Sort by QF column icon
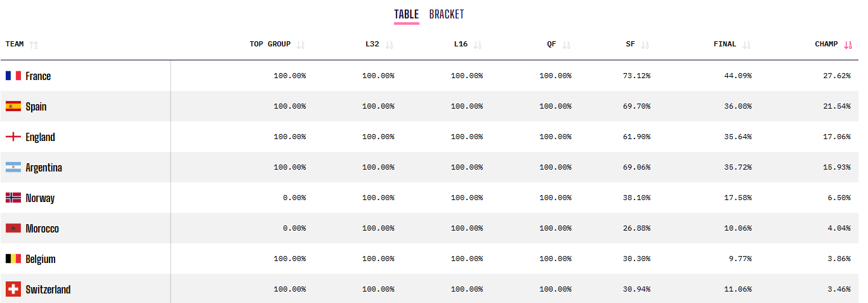Screen dimensions: 868x303 pos(567,44)
